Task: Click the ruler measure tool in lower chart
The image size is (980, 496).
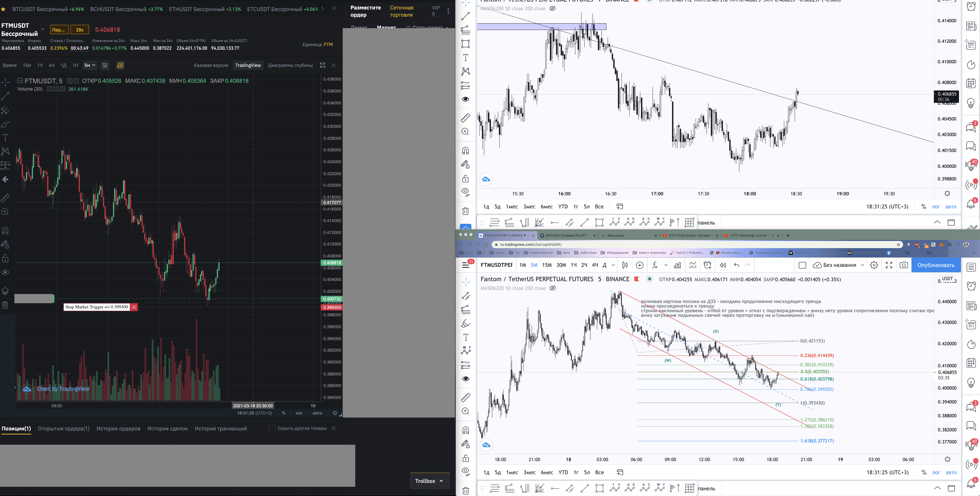Action: coord(466,398)
